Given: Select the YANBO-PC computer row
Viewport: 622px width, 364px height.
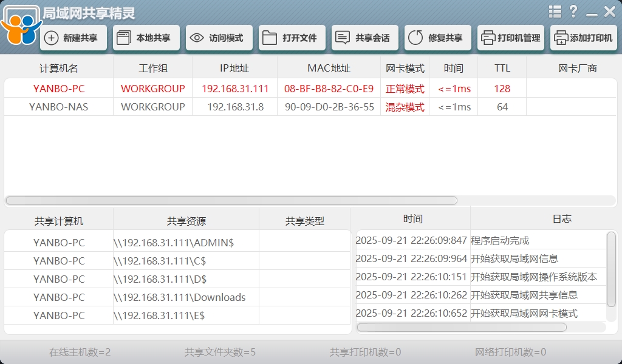Looking at the screenshot, I should [59, 89].
